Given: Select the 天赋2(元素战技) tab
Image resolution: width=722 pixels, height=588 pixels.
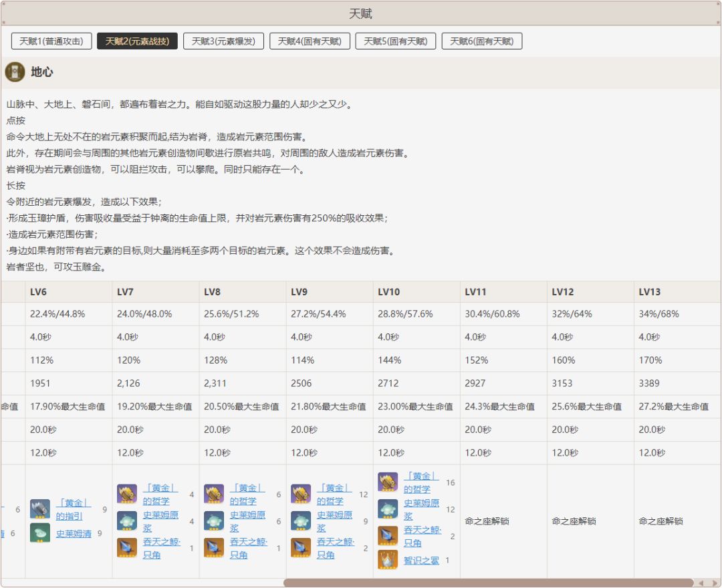Looking at the screenshot, I should (x=137, y=41).
